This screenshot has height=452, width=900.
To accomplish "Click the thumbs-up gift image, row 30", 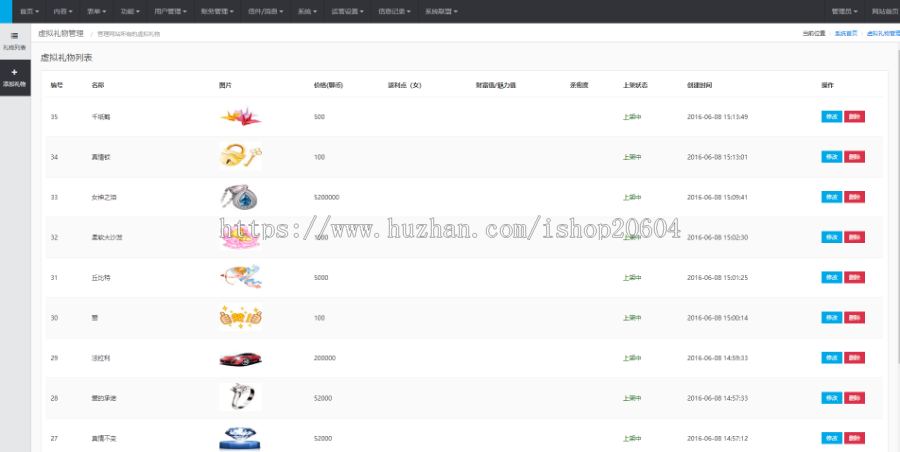I will [x=240, y=317].
